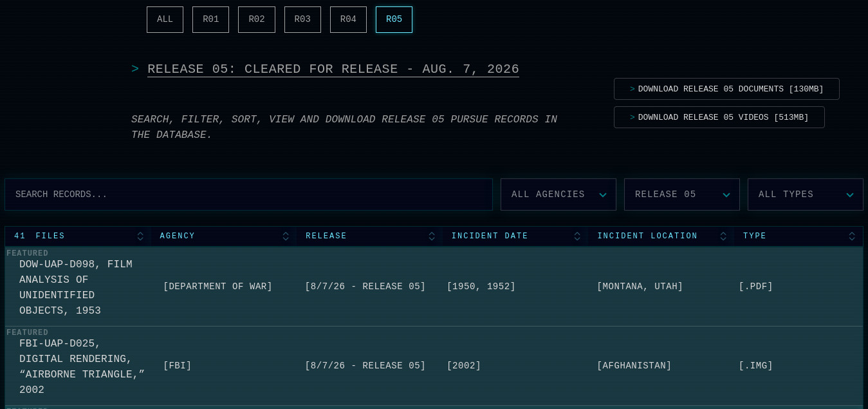Click the [.PDF] type cell
Screen dimensions: 868x409
[755, 287]
